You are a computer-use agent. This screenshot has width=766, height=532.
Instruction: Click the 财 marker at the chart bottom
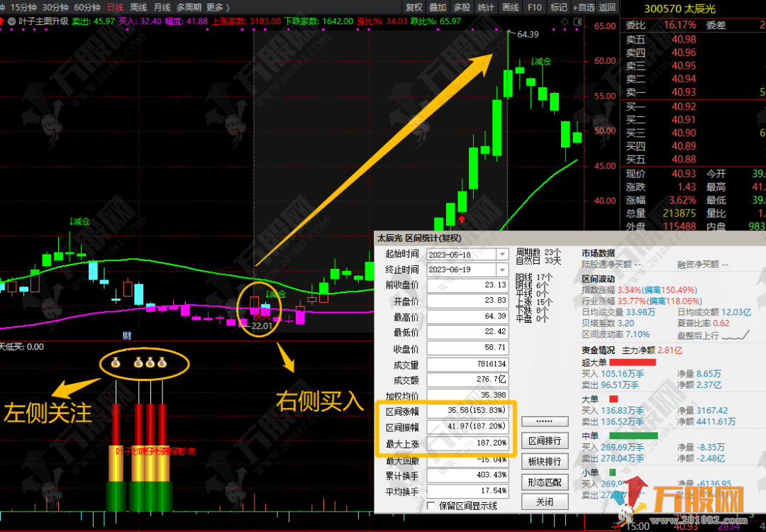point(126,335)
